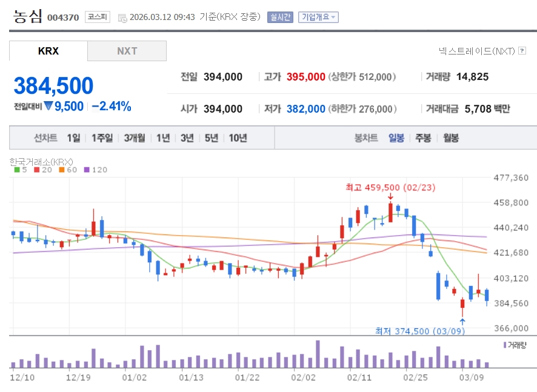Click the 저가 value 382,000
The image size is (537, 392).
tap(306, 109)
